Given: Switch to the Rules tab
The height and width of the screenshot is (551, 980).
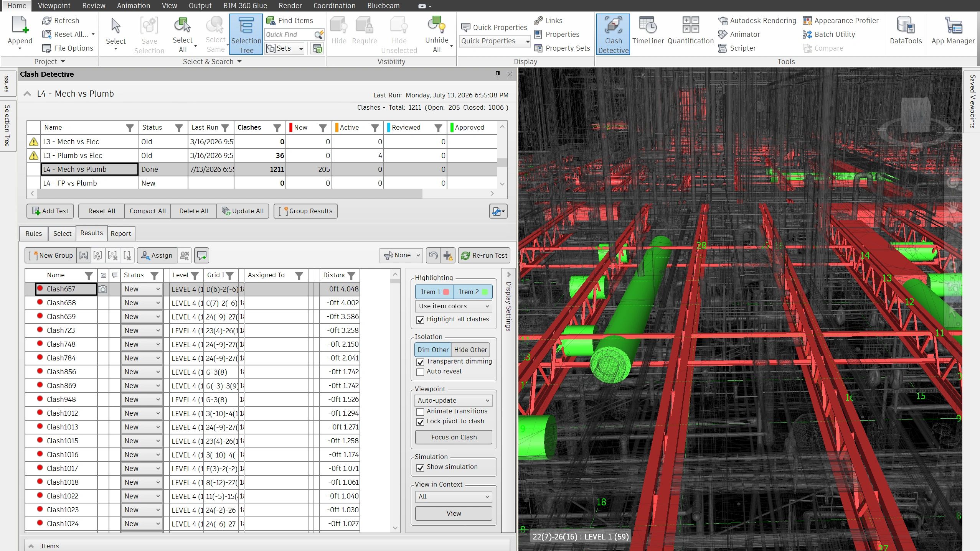Looking at the screenshot, I should [x=34, y=234].
